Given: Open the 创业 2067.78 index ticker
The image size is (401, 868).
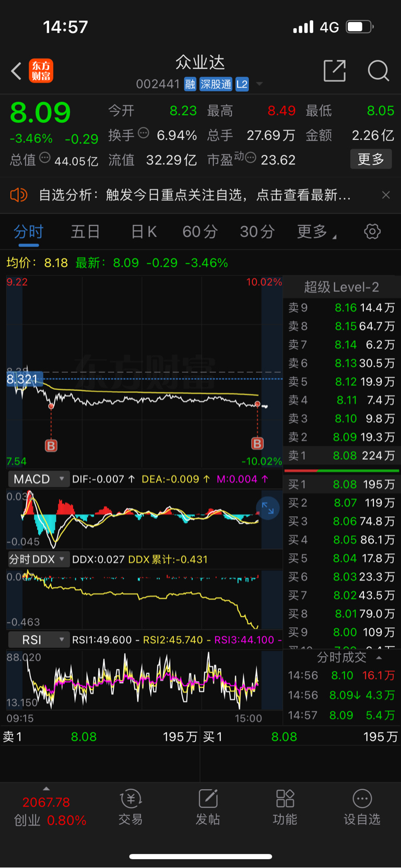Looking at the screenshot, I should tap(50, 811).
